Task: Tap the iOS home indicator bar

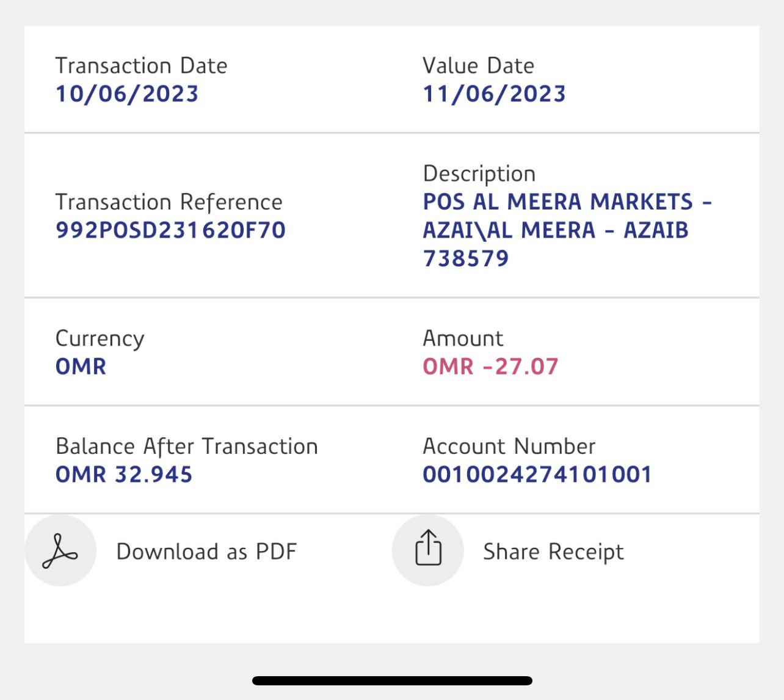Action: pyautogui.click(x=392, y=680)
